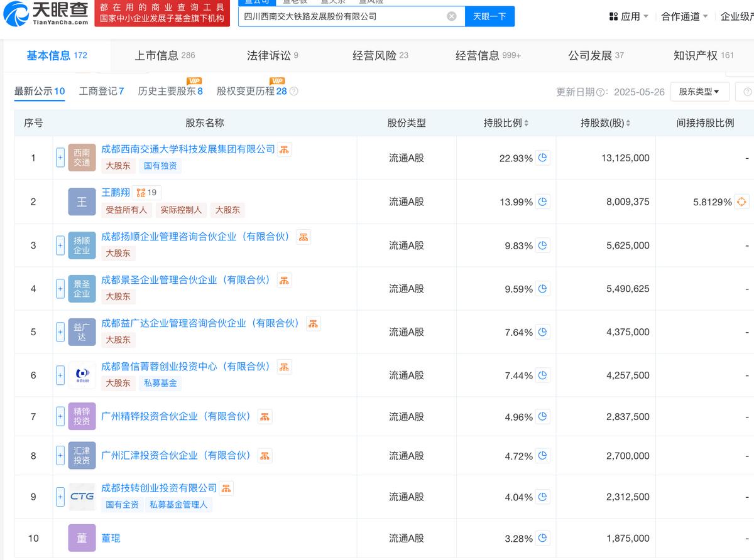Expand row 1 成都西南交通大学科技发展集团 plus button

(x=60, y=158)
